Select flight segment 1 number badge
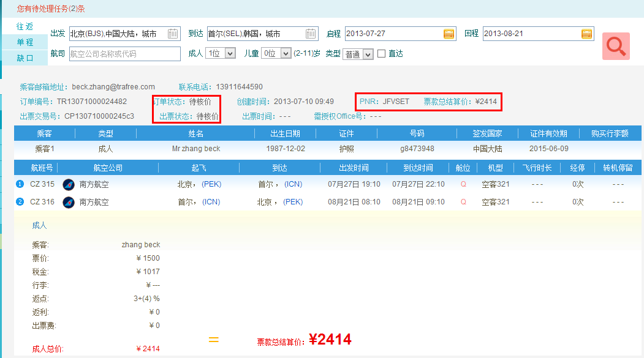The image size is (644, 358). (20, 184)
